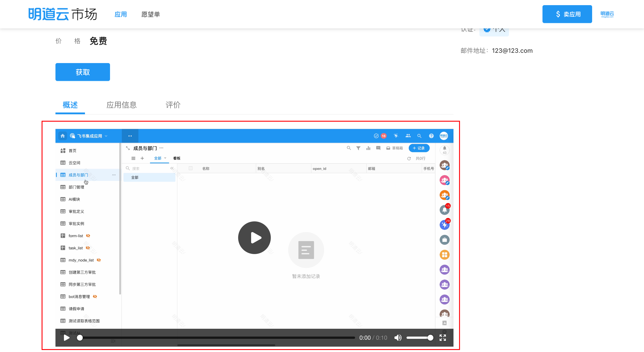Click the 明道云市场 logo
This screenshot has width=644, height=352.
tap(63, 14)
